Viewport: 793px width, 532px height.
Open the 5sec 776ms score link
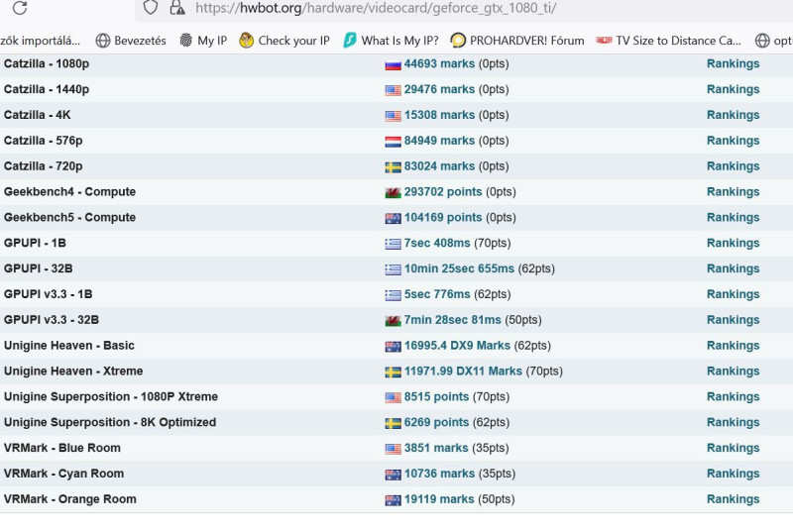point(437,294)
